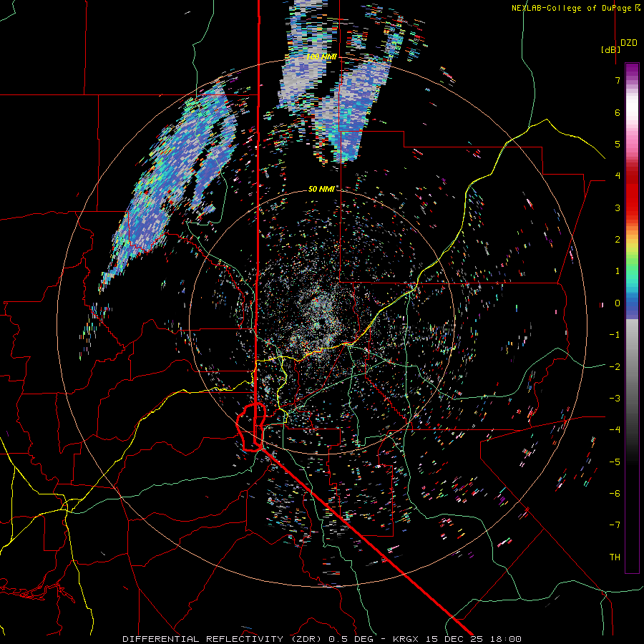This screenshot has height=644, width=644.
Task: Click the 100 NMI range ring label
Action: pos(321,57)
